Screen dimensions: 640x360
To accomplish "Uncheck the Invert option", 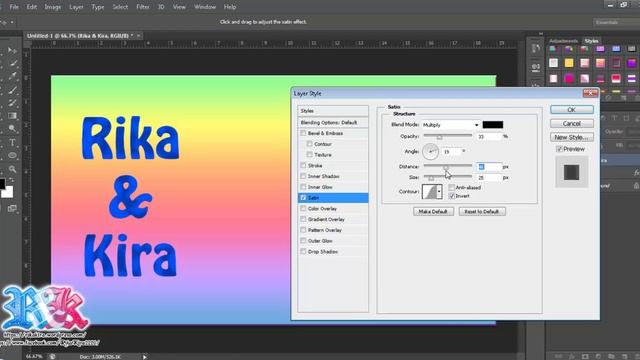I will click(x=451, y=196).
